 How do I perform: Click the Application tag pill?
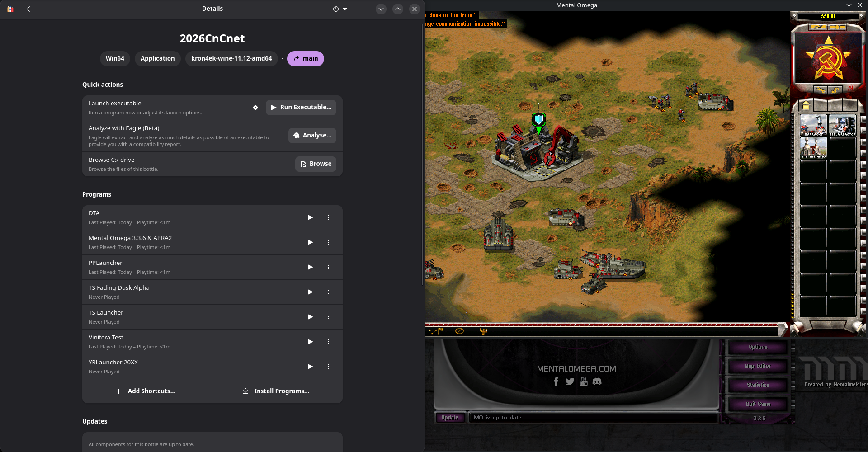(x=157, y=59)
